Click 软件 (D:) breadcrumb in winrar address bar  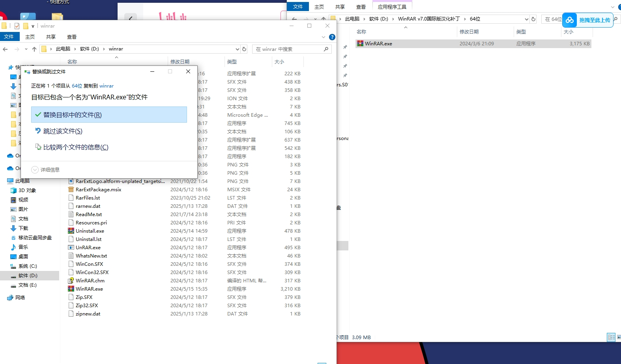90,49
